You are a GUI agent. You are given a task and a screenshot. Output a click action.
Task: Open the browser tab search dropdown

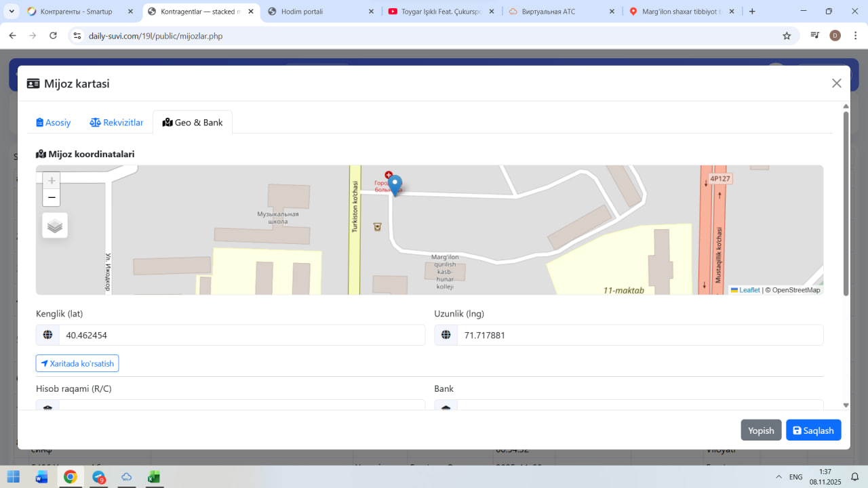pyautogui.click(x=12, y=12)
